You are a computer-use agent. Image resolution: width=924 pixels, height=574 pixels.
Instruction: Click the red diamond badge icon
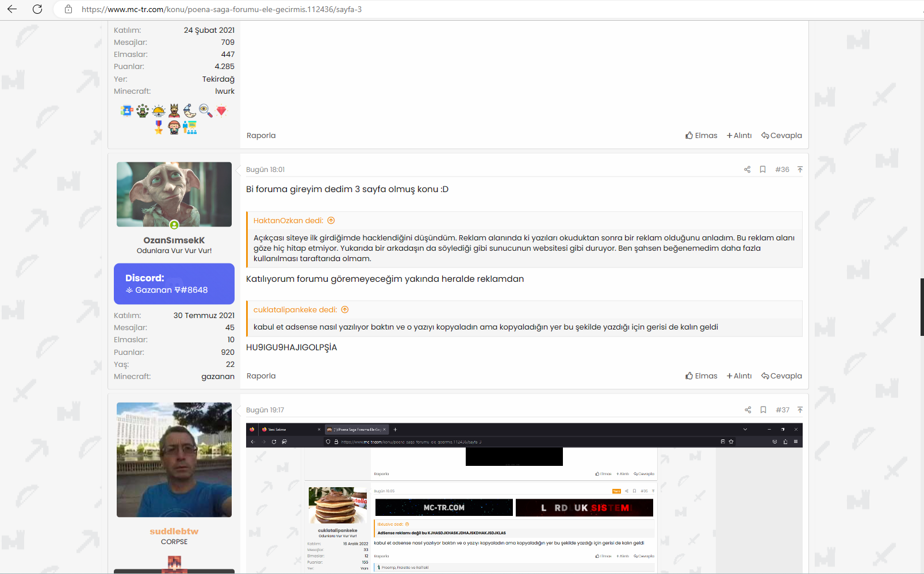(x=221, y=110)
